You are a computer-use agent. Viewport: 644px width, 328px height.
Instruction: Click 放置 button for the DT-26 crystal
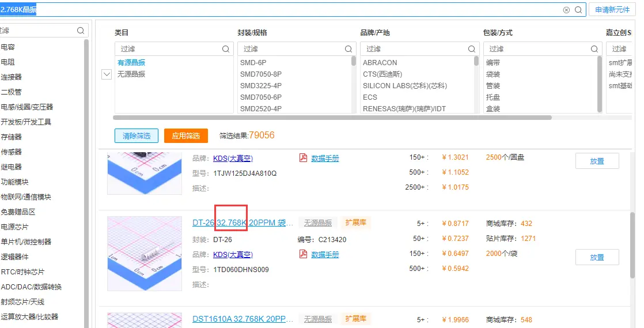(x=597, y=257)
